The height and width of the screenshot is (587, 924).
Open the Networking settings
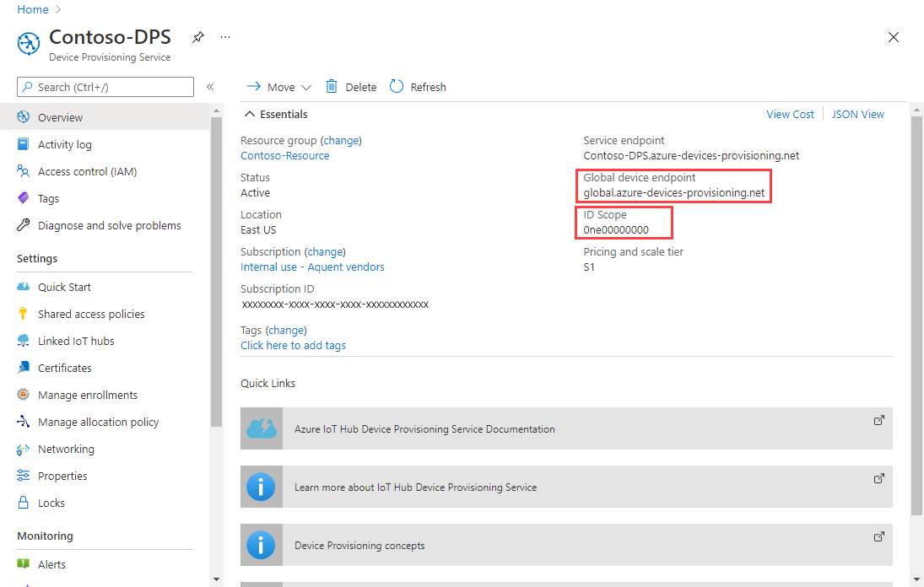click(68, 449)
